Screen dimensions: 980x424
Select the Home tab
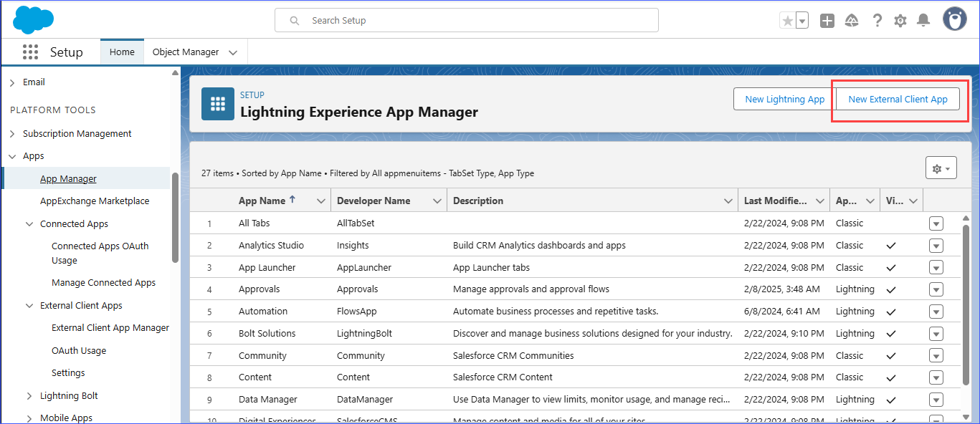point(122,52)
